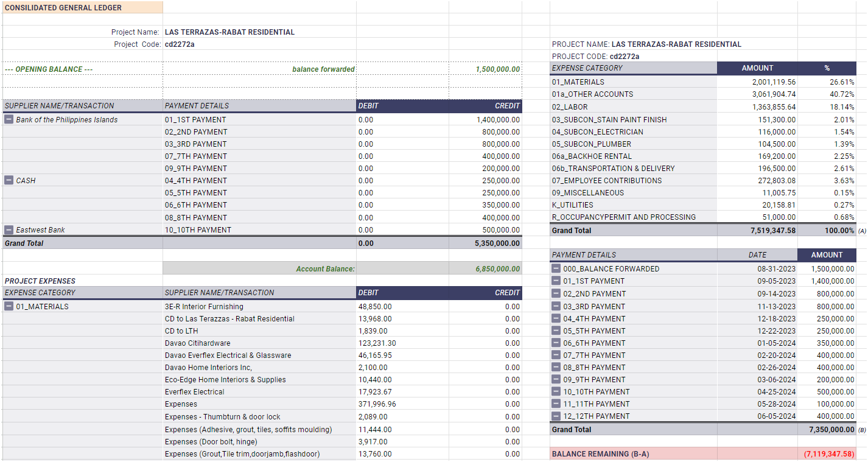Select the negative balance (7,119,347.58) cell
868x462 pixels.
827,454
